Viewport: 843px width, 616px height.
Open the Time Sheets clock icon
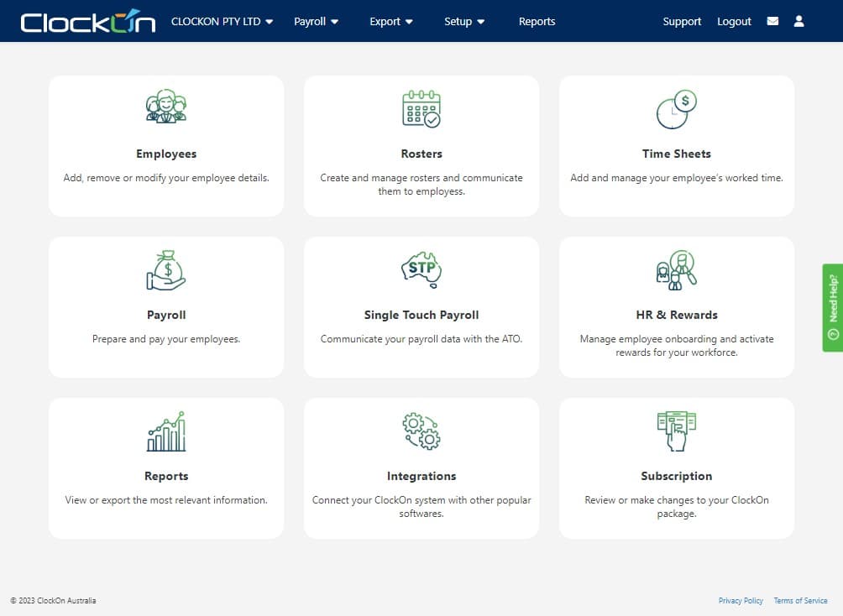[x=677, y=109]
